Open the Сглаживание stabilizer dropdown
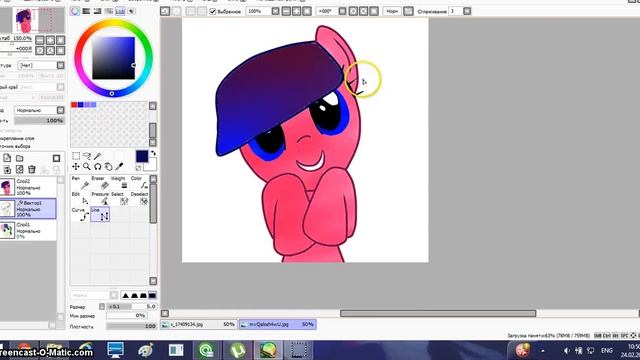 pos(467,11)
